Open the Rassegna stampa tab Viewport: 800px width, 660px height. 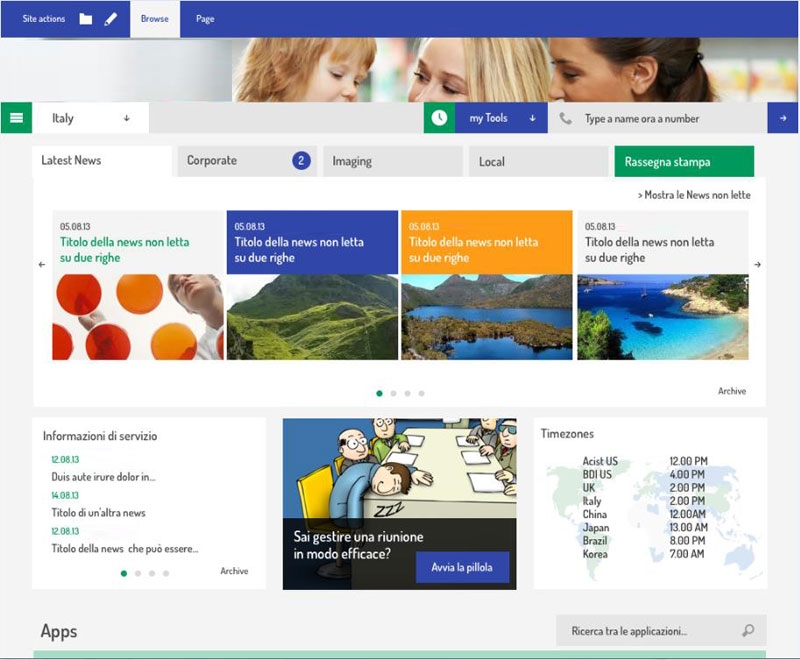(684, 162)
